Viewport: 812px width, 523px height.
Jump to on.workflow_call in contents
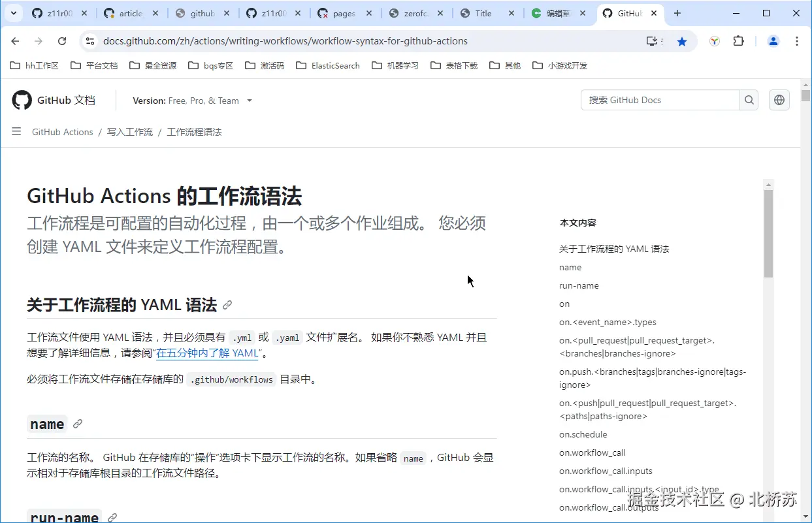coord(593,452)
